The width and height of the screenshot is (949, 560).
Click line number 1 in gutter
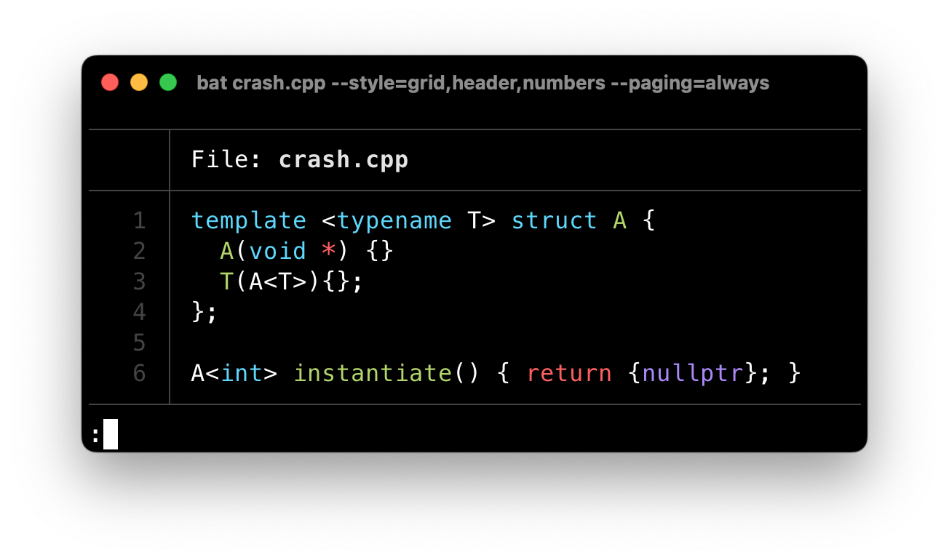click(140, 220)
